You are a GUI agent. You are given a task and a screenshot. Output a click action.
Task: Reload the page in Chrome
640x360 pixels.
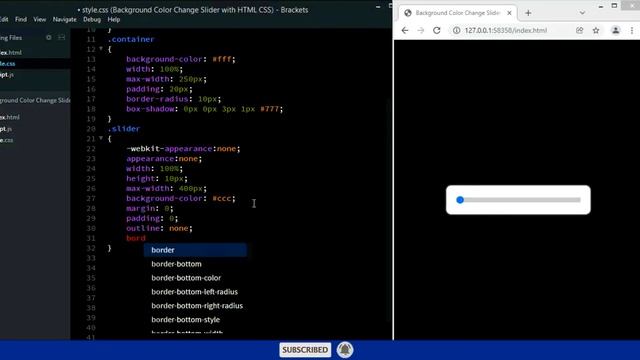click(x=437, y=30)
